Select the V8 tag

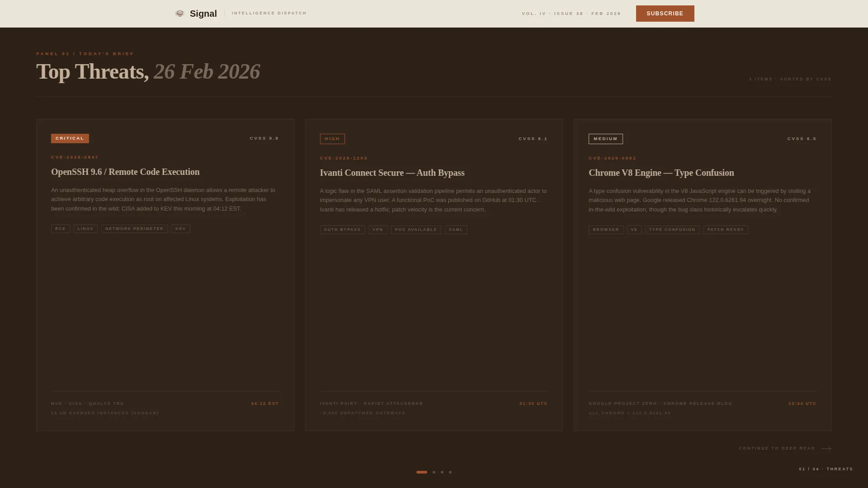634,230
